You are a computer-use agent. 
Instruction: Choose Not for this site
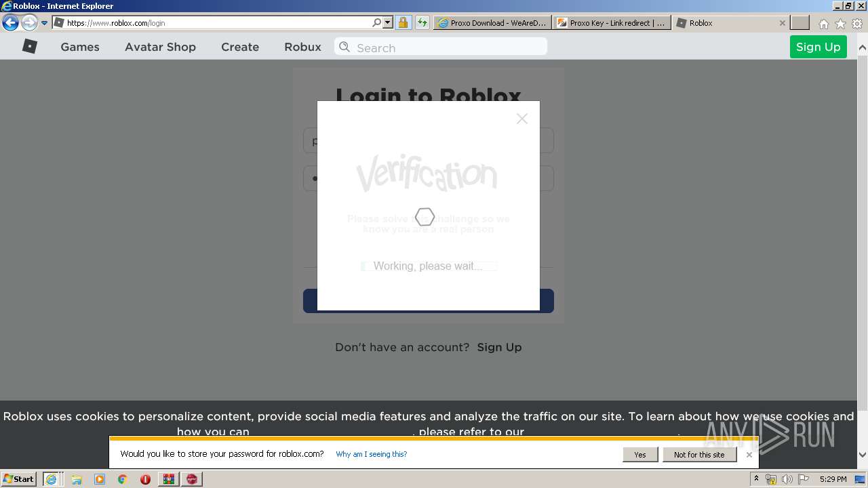699,455
